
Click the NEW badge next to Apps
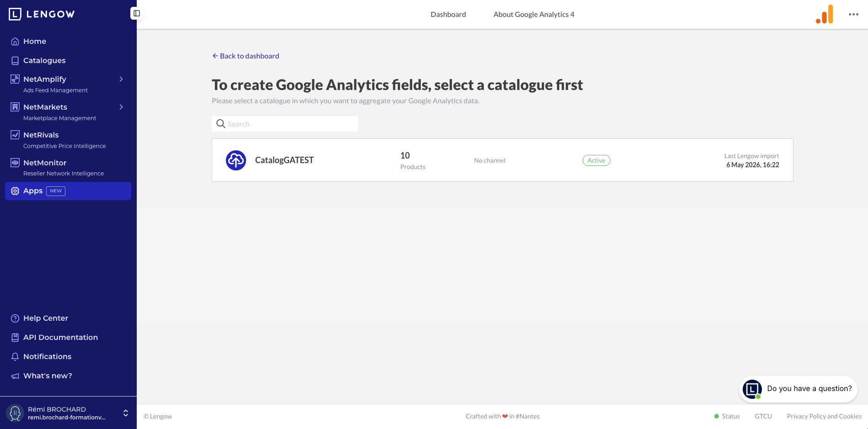pyautogui.click(x=56, y=191)
